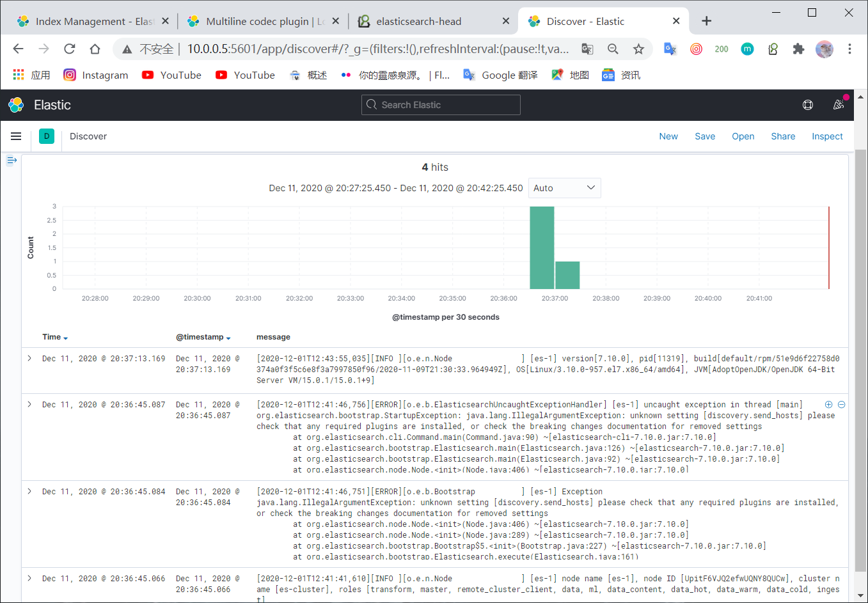
Task: Click the message column header
Action: 273,337
